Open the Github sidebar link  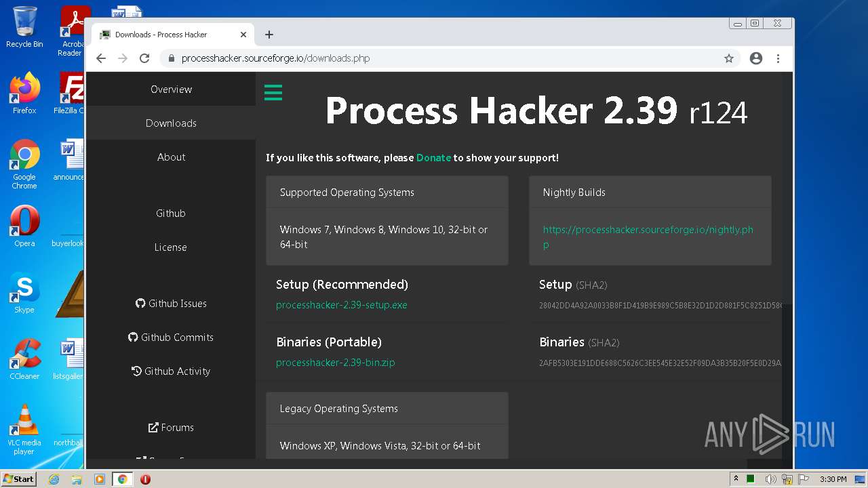click(171, 213)
